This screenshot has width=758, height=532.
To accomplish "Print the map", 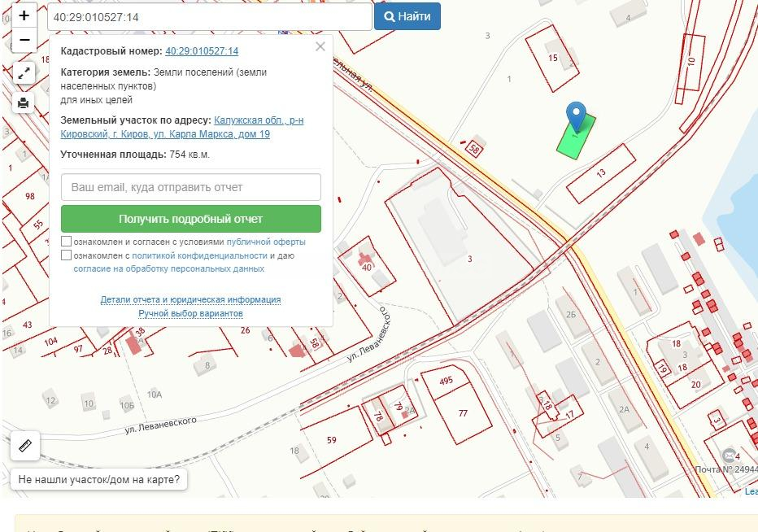I will pyautogui.click(x=24, y=102).
